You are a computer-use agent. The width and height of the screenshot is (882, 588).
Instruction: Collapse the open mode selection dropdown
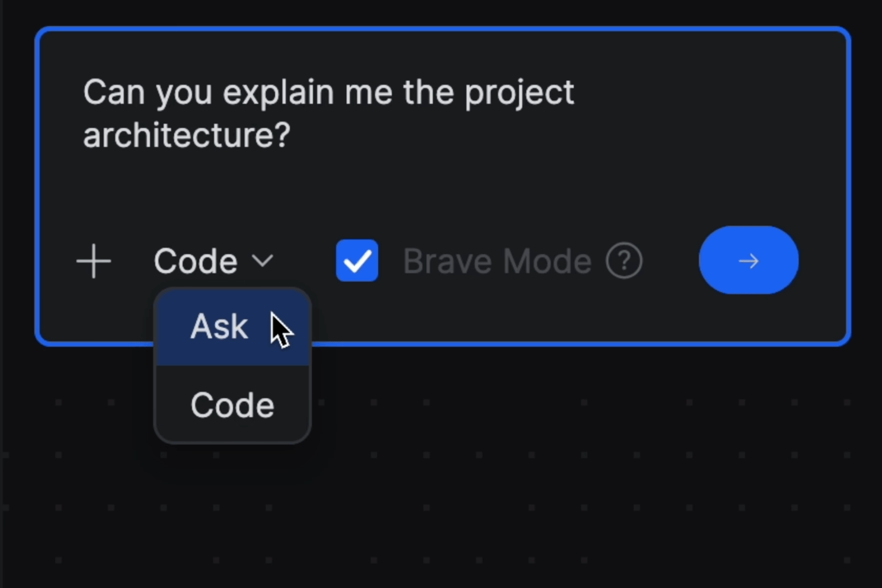212,260
